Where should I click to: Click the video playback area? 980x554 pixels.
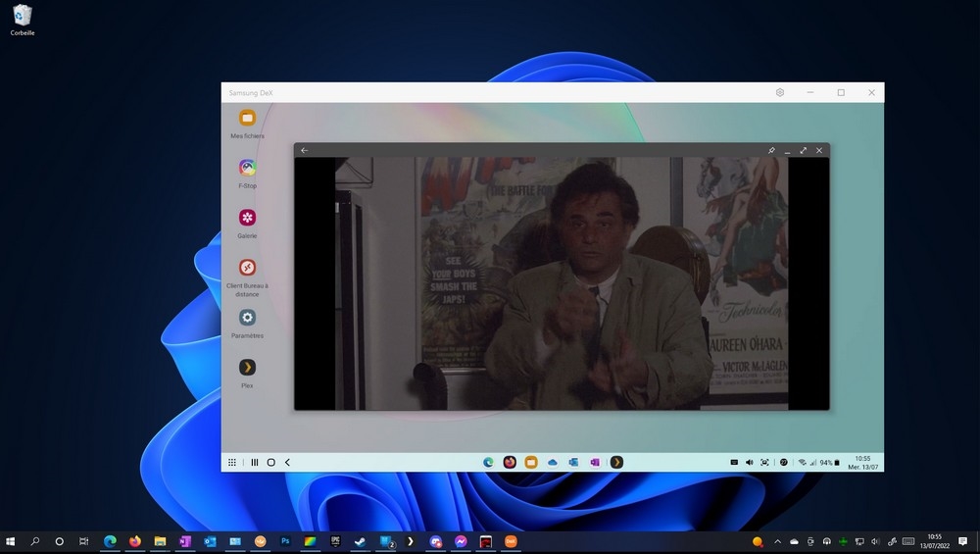pyautogui.click(x=562, y=283)
